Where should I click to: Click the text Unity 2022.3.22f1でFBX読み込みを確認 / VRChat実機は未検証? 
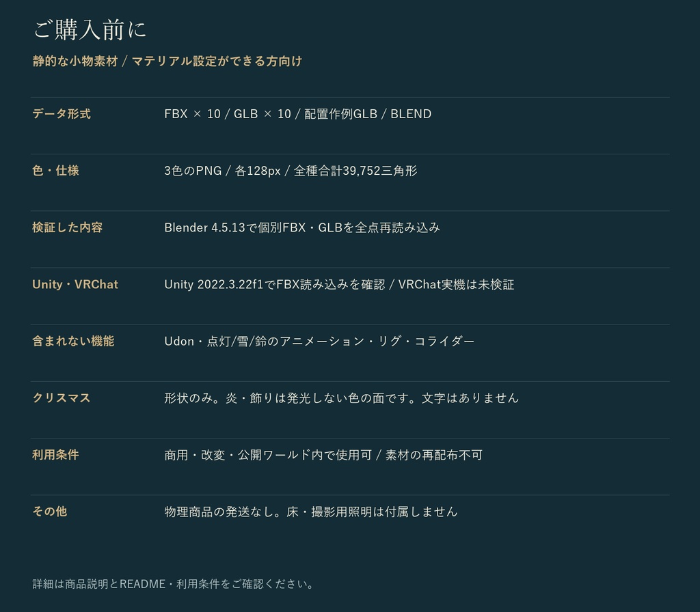pyautogui.click(x=339, y=284)
